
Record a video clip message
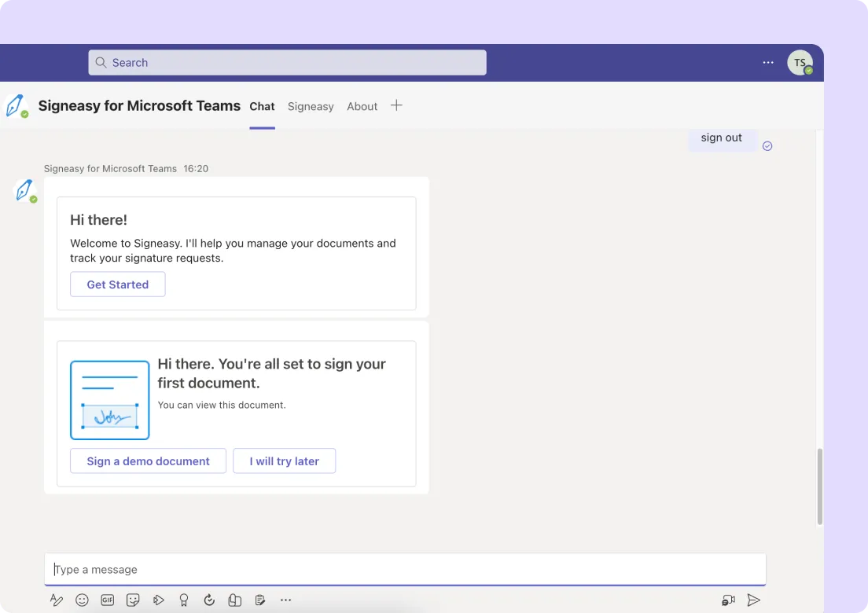(x=728, y=600)
